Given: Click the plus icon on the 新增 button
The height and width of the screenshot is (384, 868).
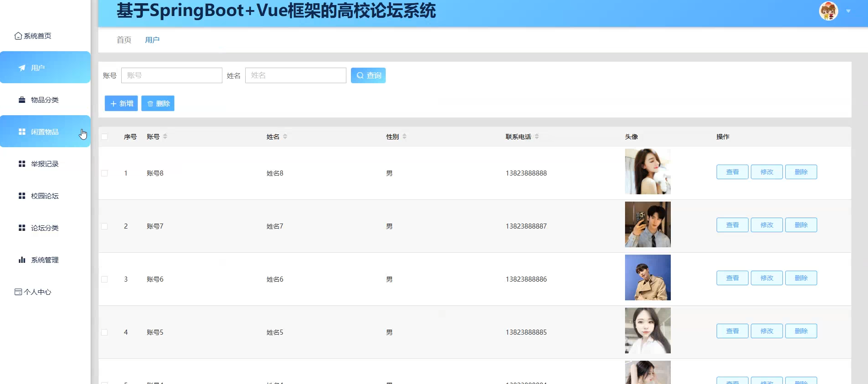Looking at the screenshot, I should pos(113,104).
